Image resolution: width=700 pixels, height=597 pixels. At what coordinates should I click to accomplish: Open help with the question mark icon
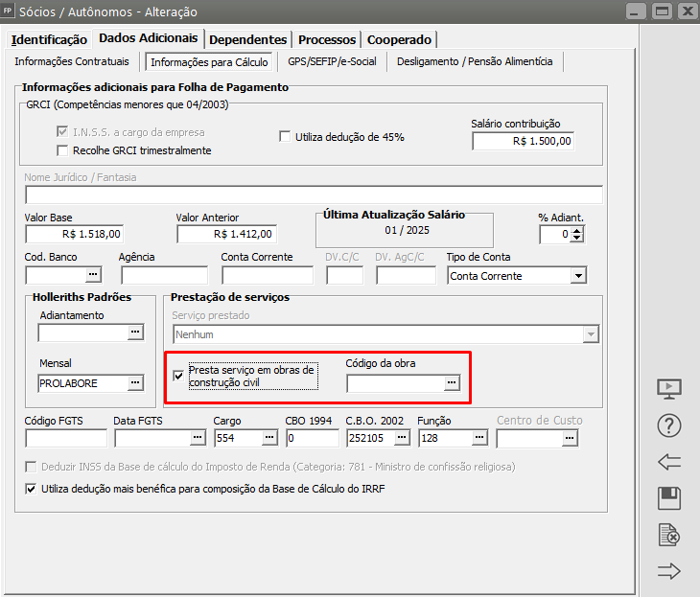pos(668,425)
